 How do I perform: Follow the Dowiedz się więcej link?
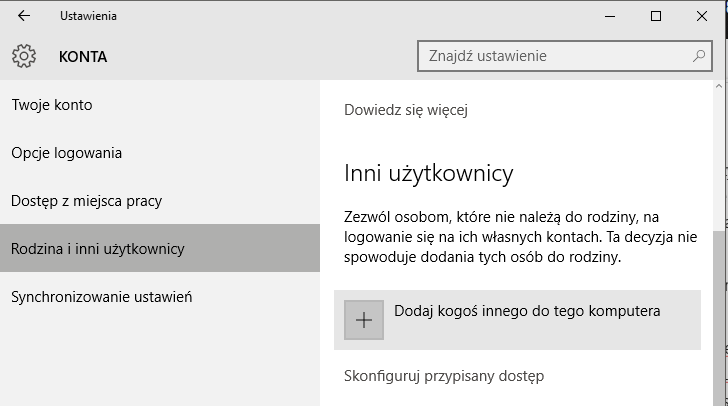[x=406, y=110]
